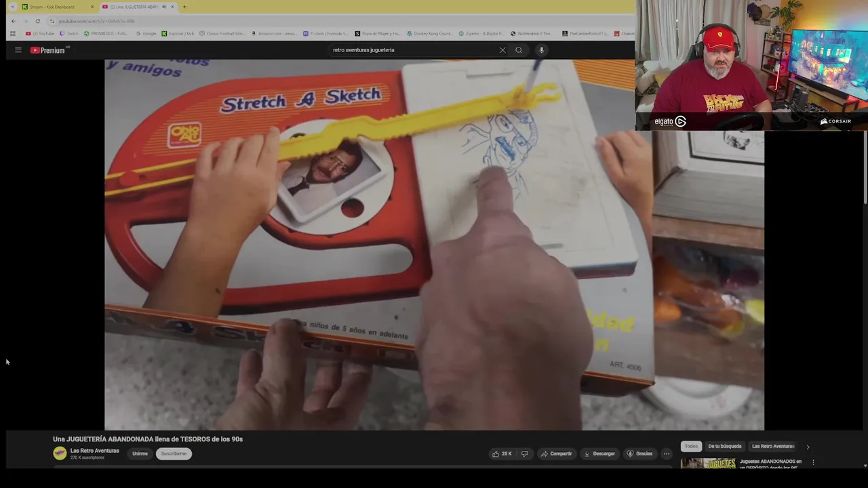Focus the youtube.com address bar
This screenshot has width=868, height=488.
(x=339, y=21)
